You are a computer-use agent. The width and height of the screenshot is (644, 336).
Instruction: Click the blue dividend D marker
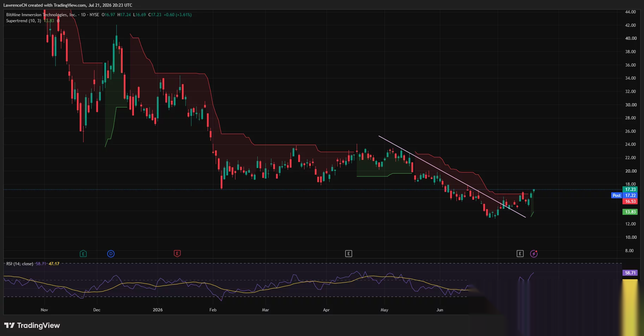pos(111,254)
